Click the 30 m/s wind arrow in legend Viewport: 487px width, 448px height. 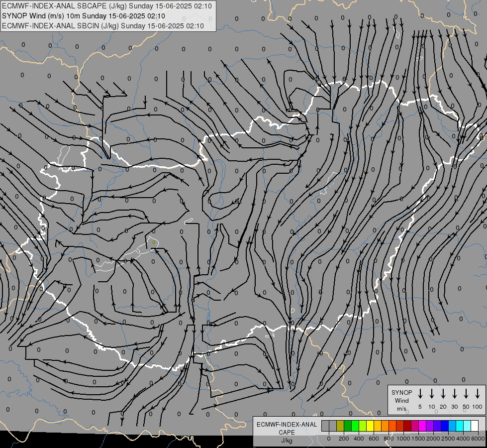pos(454,393)
